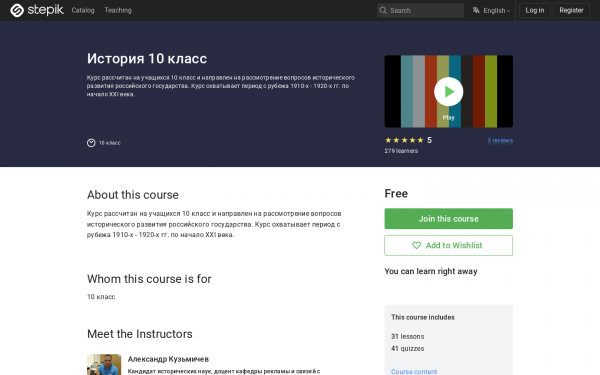Click instructor Александр Кузьмичев name
This screenshot has height=375, width=600.
point(168,359)
